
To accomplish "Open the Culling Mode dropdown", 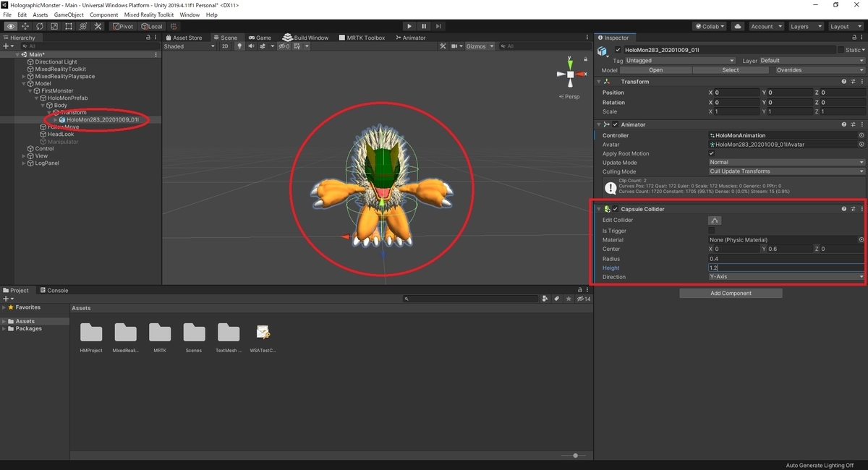I will 786,171.
